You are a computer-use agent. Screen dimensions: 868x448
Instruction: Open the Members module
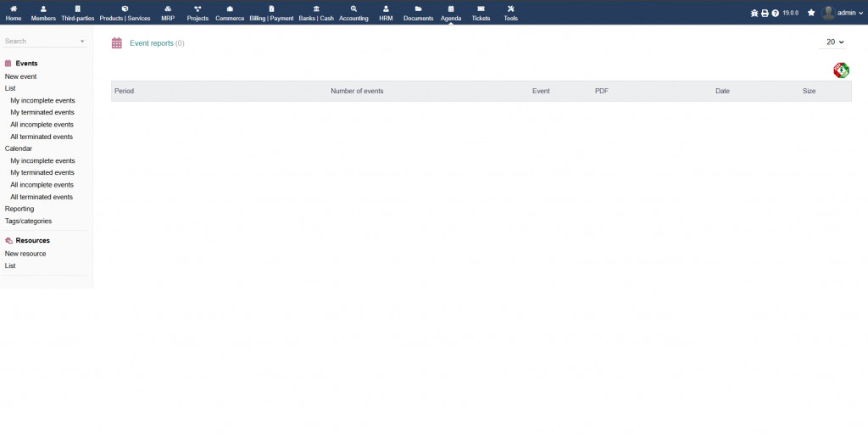tap(43, 14)
